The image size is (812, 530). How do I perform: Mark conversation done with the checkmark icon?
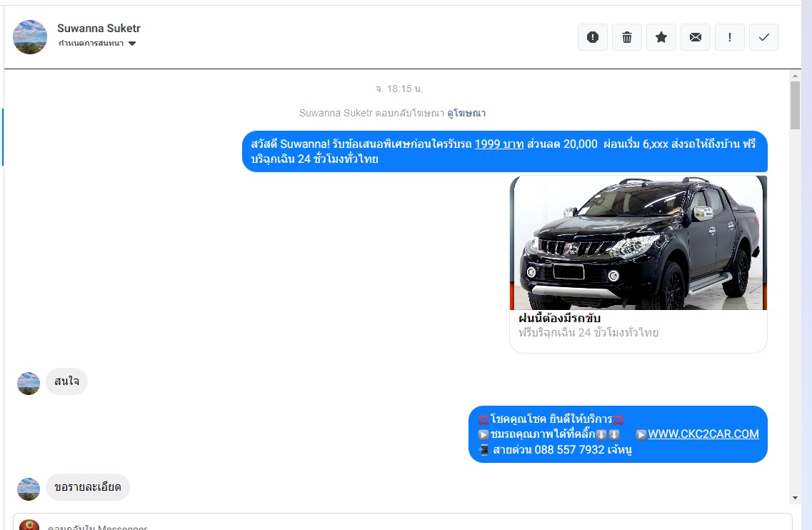click(x=764, y=37)
